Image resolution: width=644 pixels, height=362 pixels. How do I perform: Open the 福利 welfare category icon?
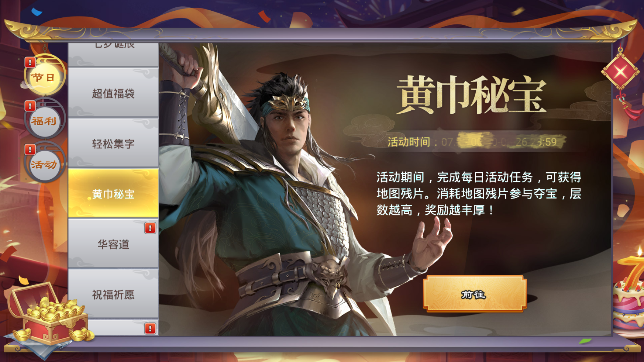(44, 120)
